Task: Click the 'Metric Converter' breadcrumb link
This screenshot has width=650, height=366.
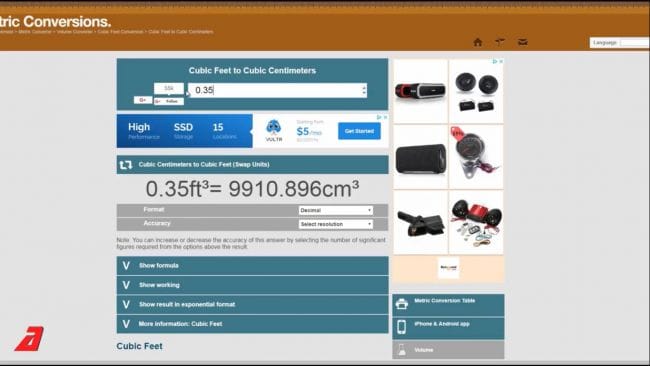Action: (35, 32)
